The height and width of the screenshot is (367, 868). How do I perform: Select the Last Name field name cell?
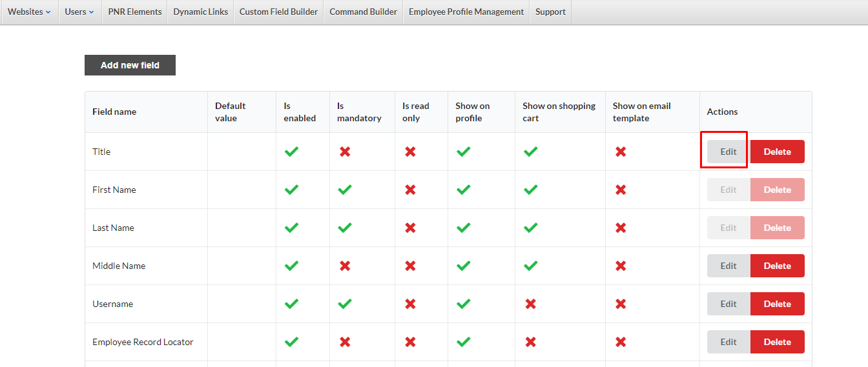pos(146,228)
